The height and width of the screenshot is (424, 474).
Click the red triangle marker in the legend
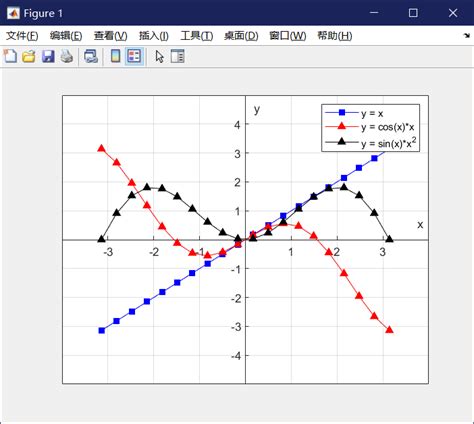[x=342, y=126]
